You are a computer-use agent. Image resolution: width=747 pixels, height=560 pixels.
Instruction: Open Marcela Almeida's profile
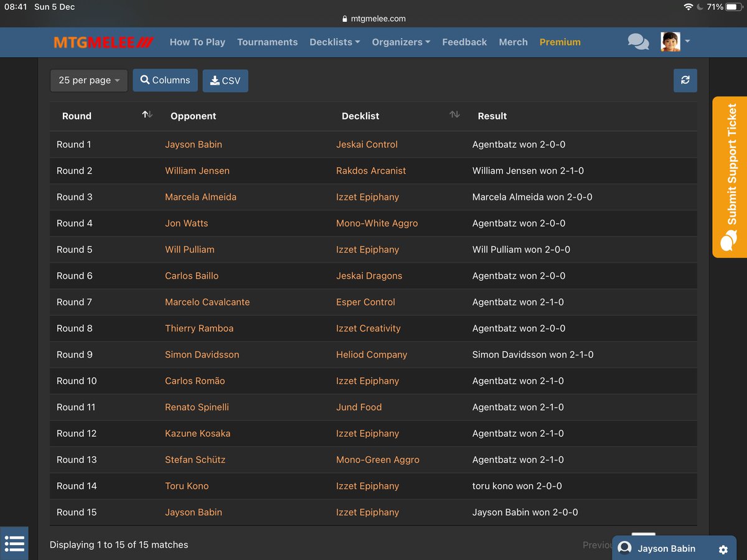coord(200,197)
